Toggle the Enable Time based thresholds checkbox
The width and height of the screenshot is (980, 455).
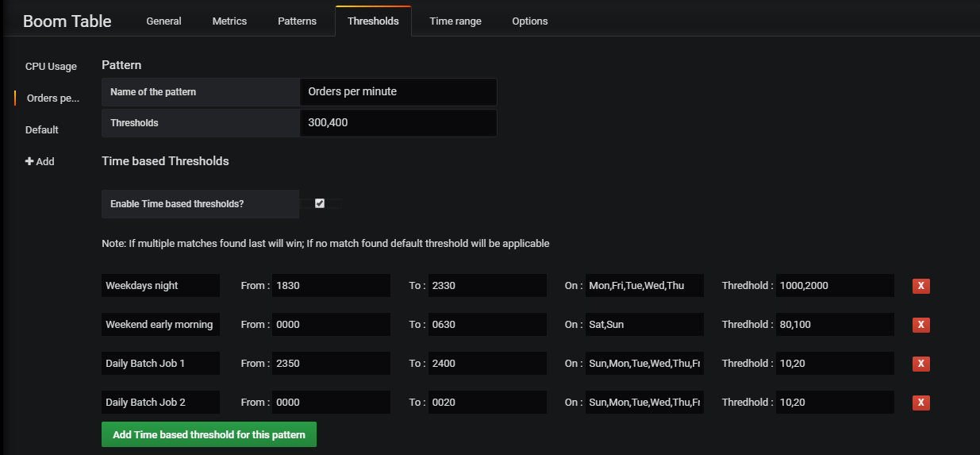320,203
